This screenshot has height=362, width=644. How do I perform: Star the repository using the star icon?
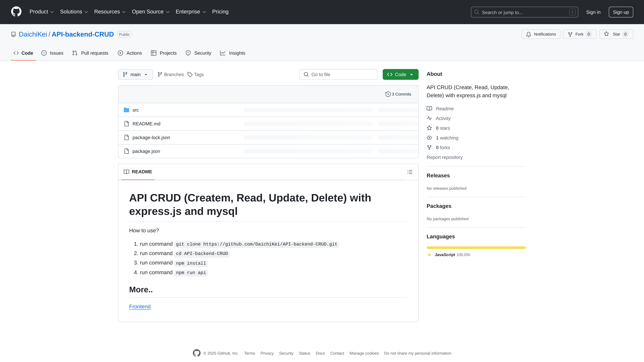[x=606, y=34]
